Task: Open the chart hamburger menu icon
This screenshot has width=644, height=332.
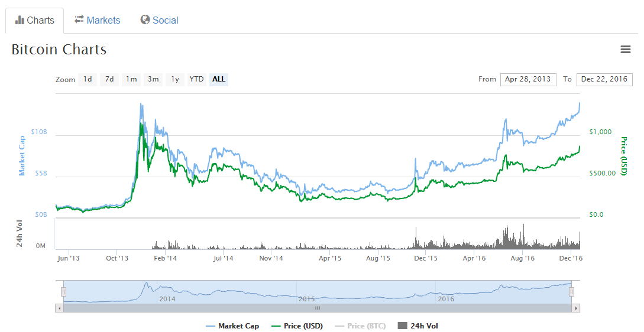Action: pos(625,49)
